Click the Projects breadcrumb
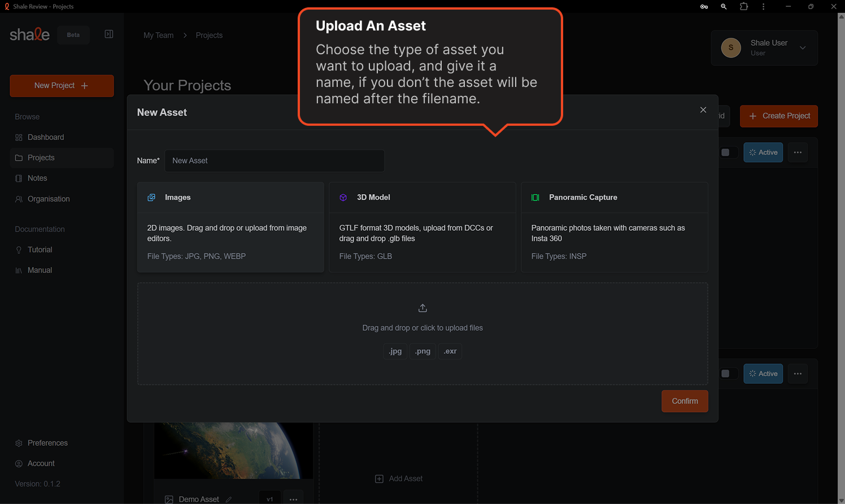 (x=209, y=35)
